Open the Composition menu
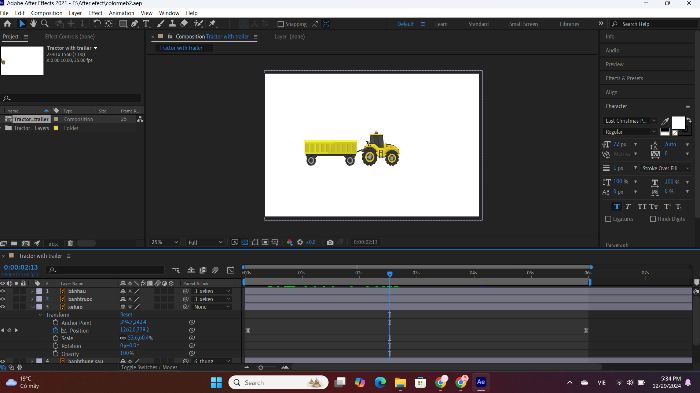 point(46,13)
